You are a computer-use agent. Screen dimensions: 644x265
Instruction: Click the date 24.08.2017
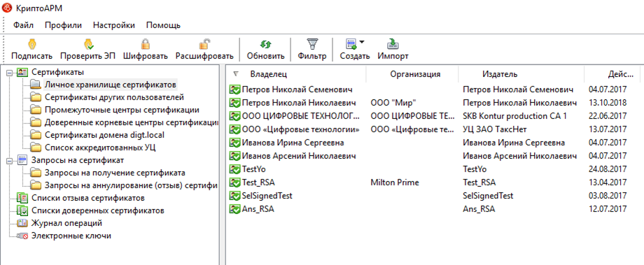coord(608,169)
